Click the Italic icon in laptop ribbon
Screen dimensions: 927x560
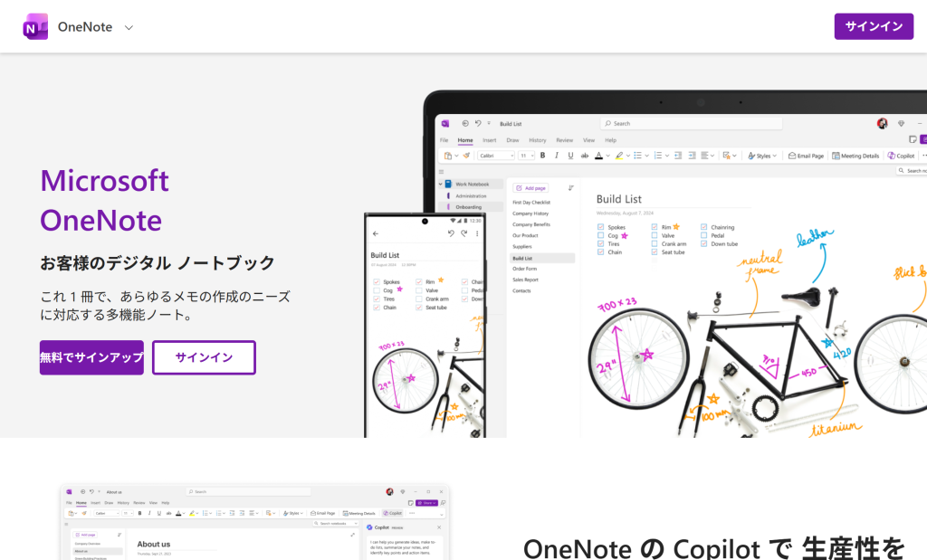click(x=557, y=156)
